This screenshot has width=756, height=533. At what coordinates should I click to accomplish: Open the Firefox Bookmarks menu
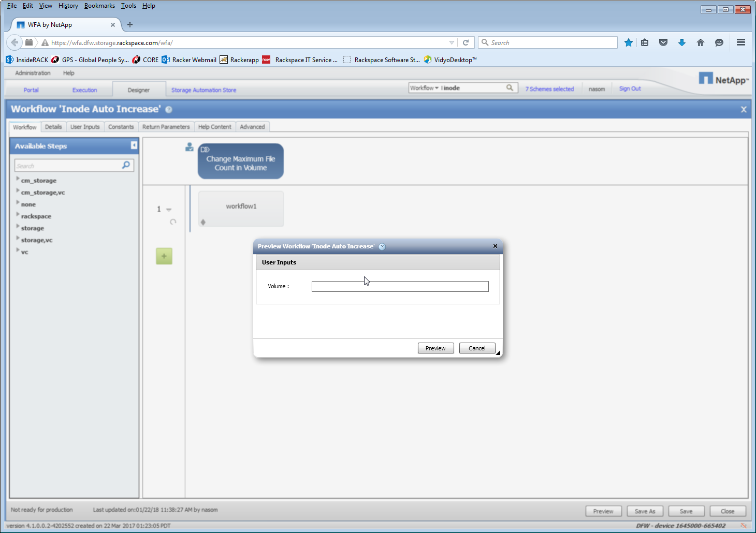(x=99, y=6)
